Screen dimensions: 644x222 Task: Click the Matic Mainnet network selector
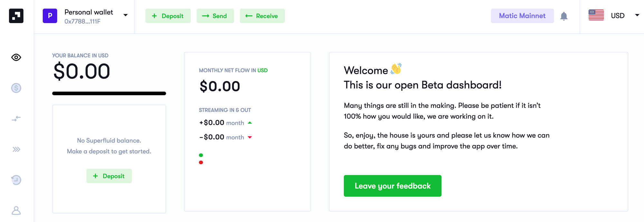(522, 15)
